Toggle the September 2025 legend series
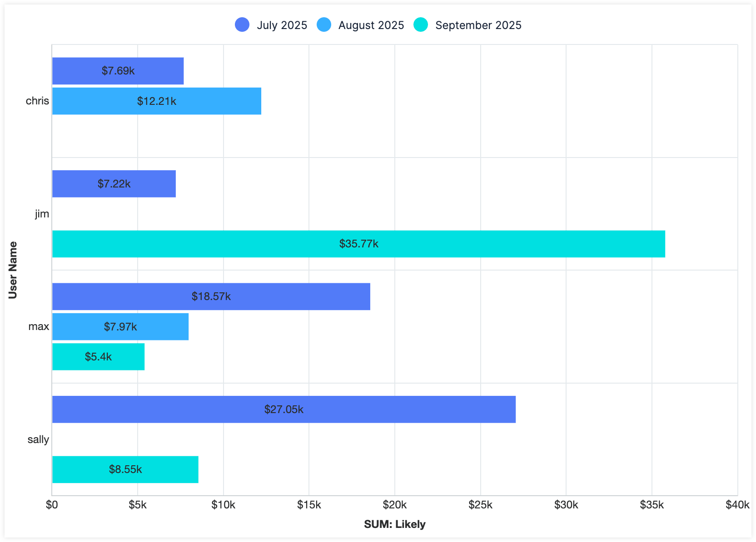The image size is (756, 542). pyautogui.click(x=478, y=25)
